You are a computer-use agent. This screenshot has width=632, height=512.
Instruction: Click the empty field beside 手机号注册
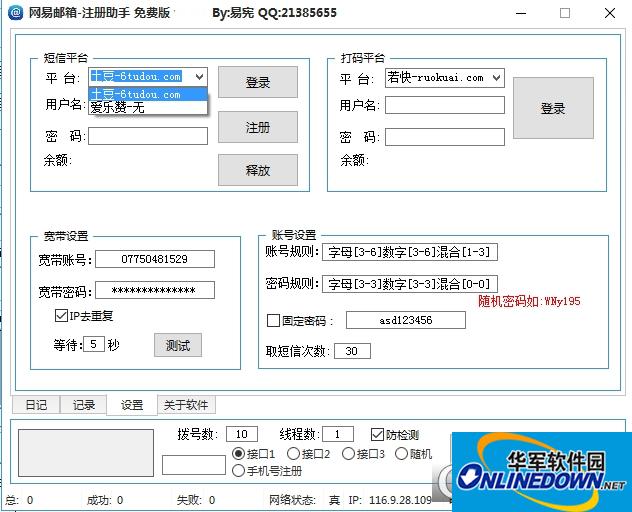(193, 465)
